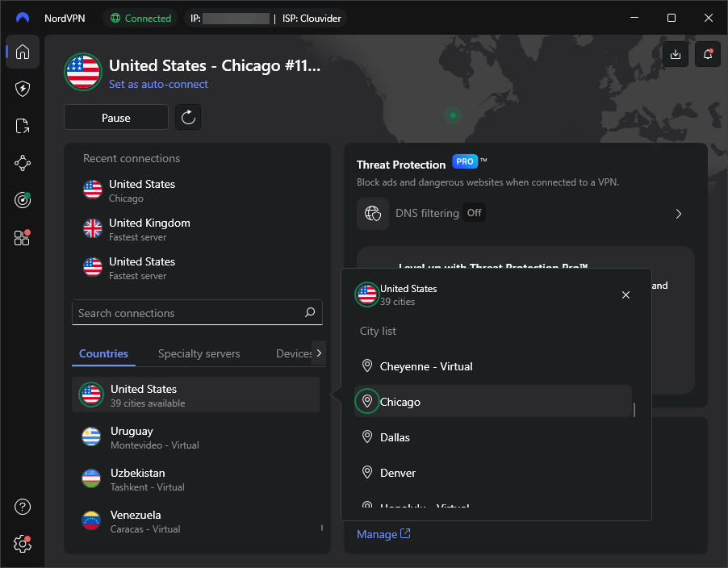
Task: Click Set as auto-connect link
Action: pos(158,85)
